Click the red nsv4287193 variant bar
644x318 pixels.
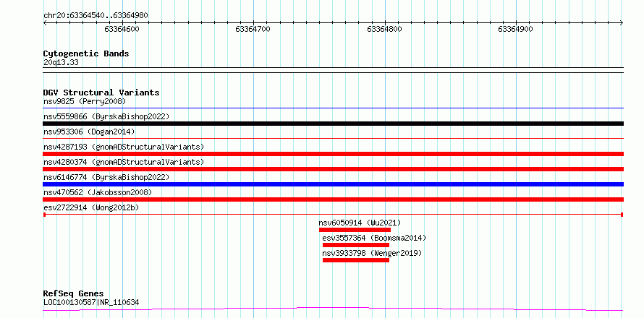click(333, 154)
